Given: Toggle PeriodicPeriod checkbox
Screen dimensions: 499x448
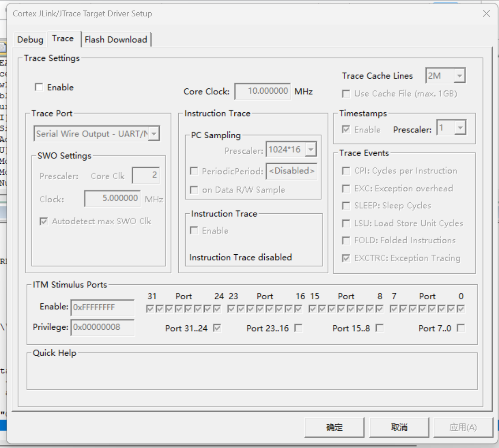Looking at the screenshot, I should (194, 171).
